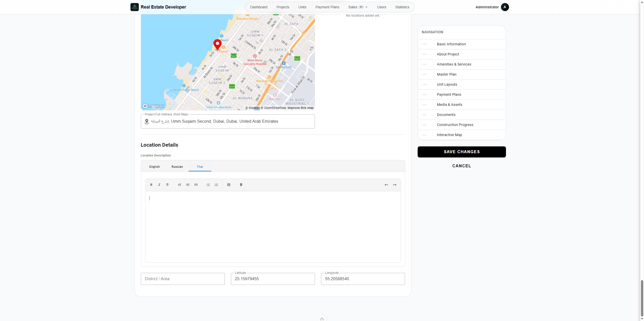Cancel editing the project
Screen dimensions: 644x321
coord(462,166)
